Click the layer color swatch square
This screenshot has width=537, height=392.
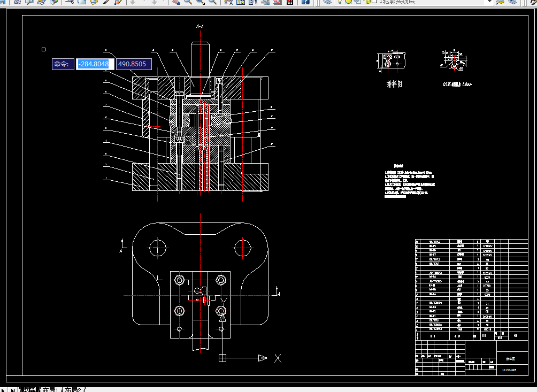(x=374, y=2)
